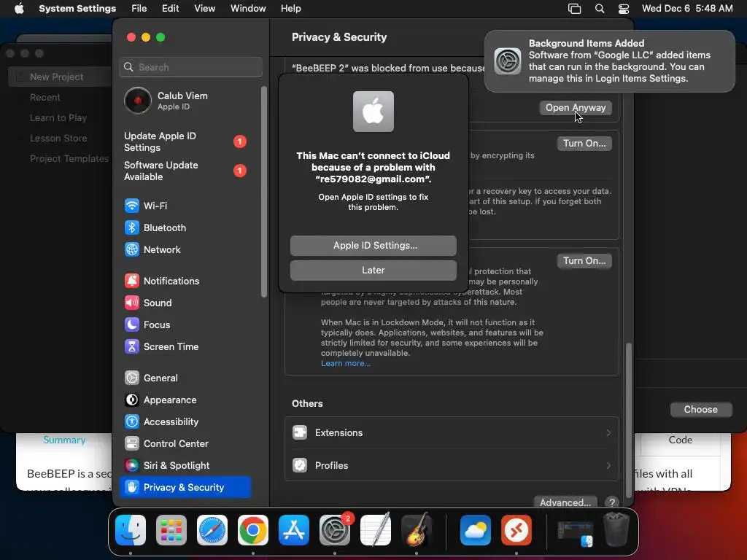
Task: Expand the Profiles row
Action: pos(452,465)
